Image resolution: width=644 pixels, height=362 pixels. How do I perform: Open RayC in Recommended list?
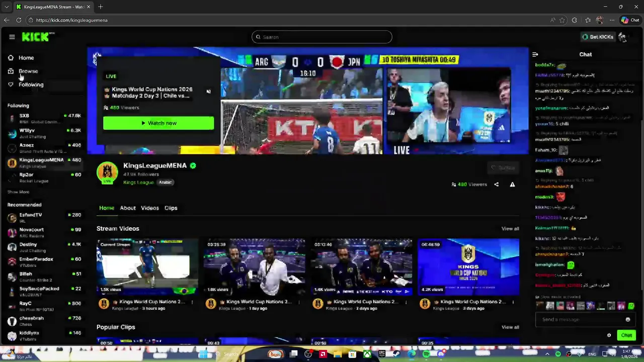44,306
